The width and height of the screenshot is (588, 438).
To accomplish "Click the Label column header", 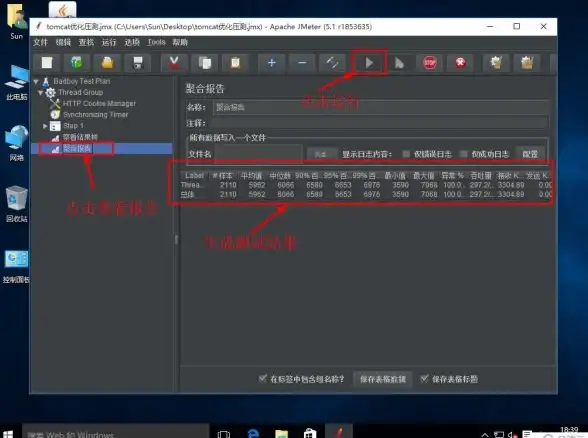I will tap(195, 175).
